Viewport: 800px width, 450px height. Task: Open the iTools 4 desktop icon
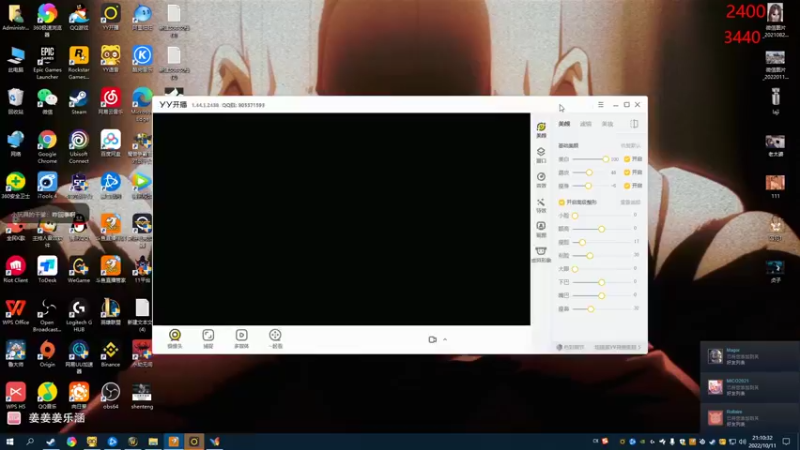[x=47, y=185]
